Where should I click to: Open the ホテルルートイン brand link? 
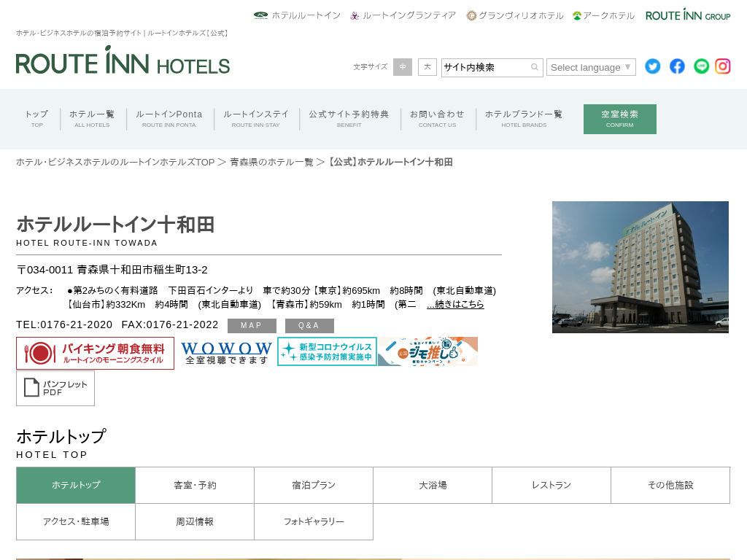[298, 15]
